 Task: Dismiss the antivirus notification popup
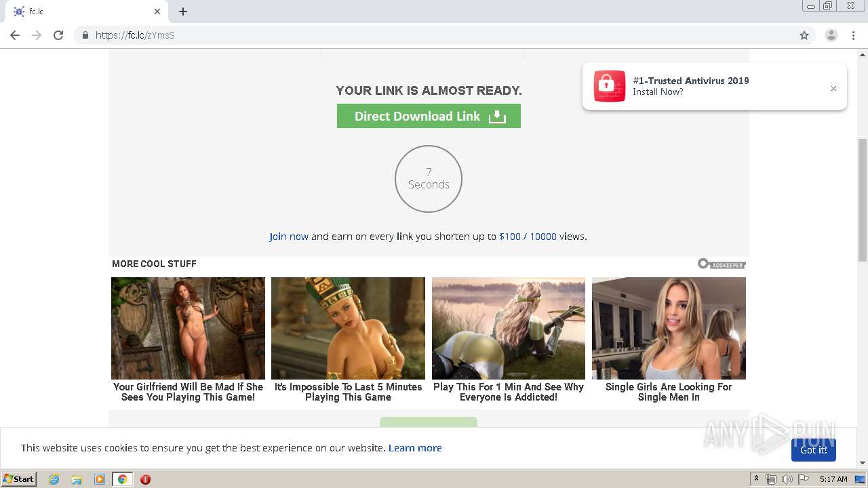coord(833,88)
